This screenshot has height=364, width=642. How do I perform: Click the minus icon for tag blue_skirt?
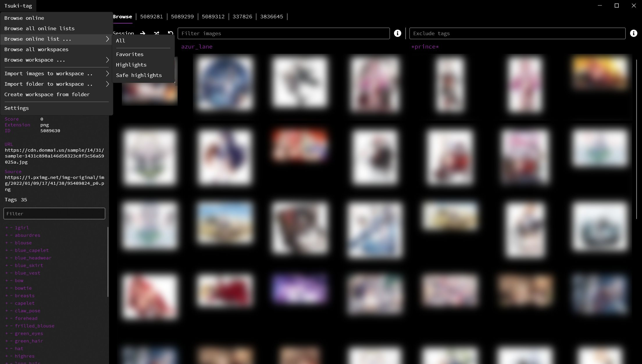pos(11,266)
